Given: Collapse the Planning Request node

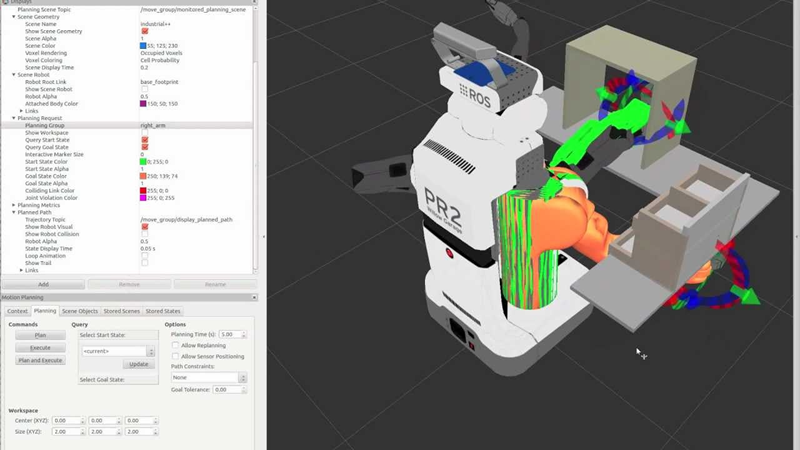Looking at the screenshot, I should 14,118.
